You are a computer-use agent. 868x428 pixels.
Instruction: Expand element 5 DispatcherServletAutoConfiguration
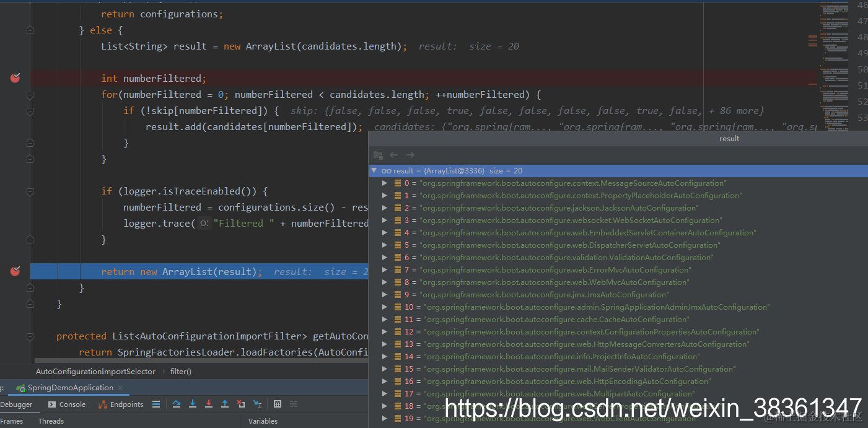pos(385,245)
